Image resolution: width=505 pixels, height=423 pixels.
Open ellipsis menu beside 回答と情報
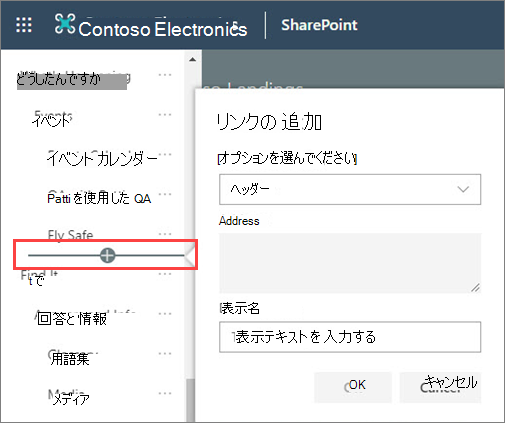coord(165,314)
